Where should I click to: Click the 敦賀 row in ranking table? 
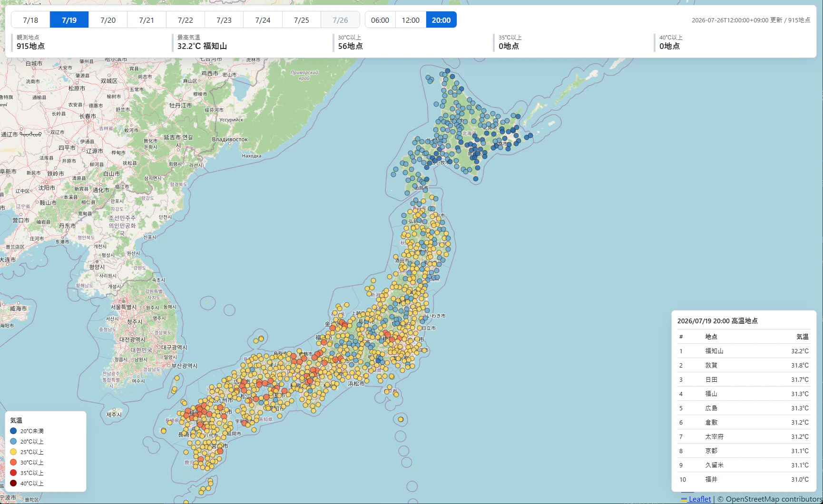[x=744, y=365]
